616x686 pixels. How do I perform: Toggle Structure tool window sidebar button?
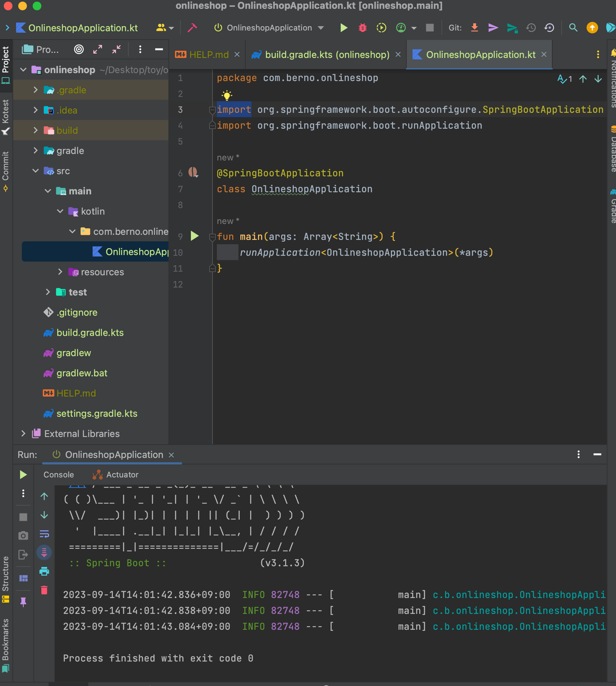[6, 580]
